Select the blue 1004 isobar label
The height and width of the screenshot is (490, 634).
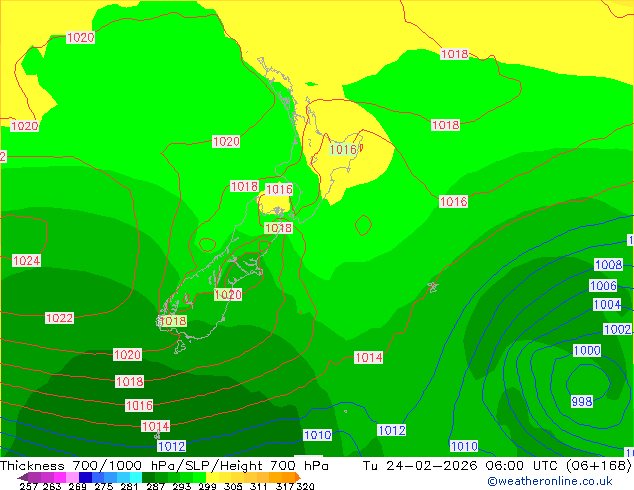607,304
